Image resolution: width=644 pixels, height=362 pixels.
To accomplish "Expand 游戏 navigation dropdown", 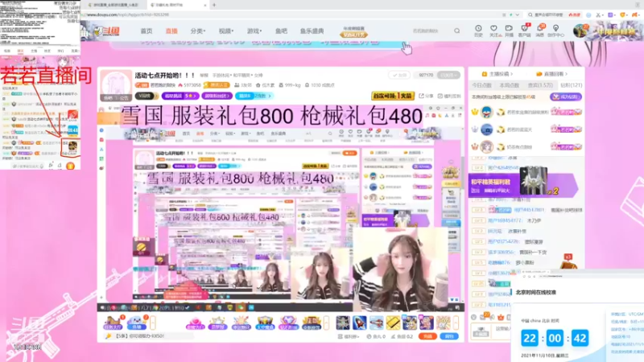I will tap(254, 31).
